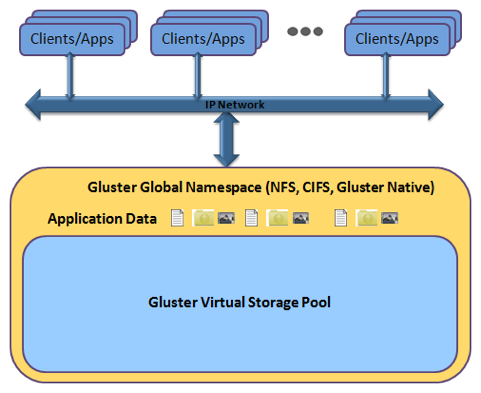The width and height of the screenshot is (481, 393).
Task: Click the first picture thumbnail icon
Action: [226, 218]
